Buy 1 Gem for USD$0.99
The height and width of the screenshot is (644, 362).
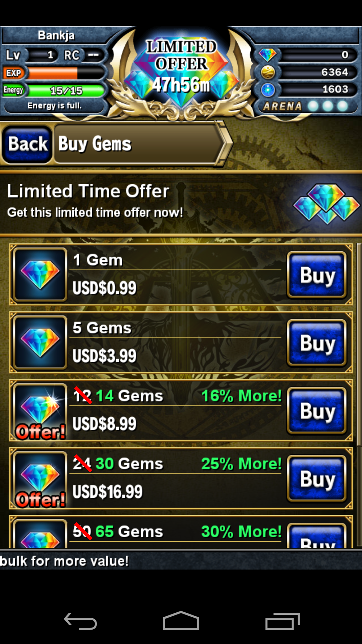[x=317, y=275]
